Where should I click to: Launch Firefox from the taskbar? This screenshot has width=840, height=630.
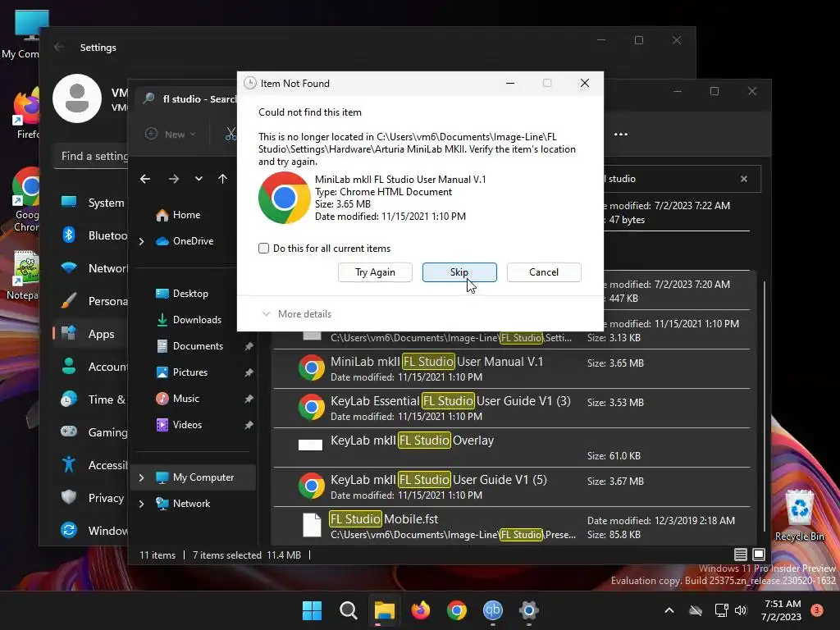pos(421,610)
